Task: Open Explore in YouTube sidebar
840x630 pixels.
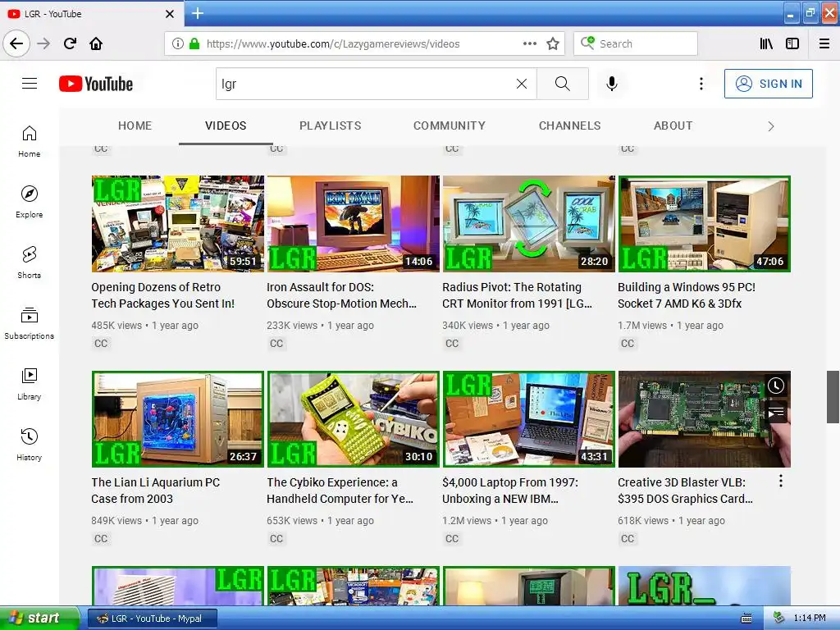Action: [x=30, y=202]
